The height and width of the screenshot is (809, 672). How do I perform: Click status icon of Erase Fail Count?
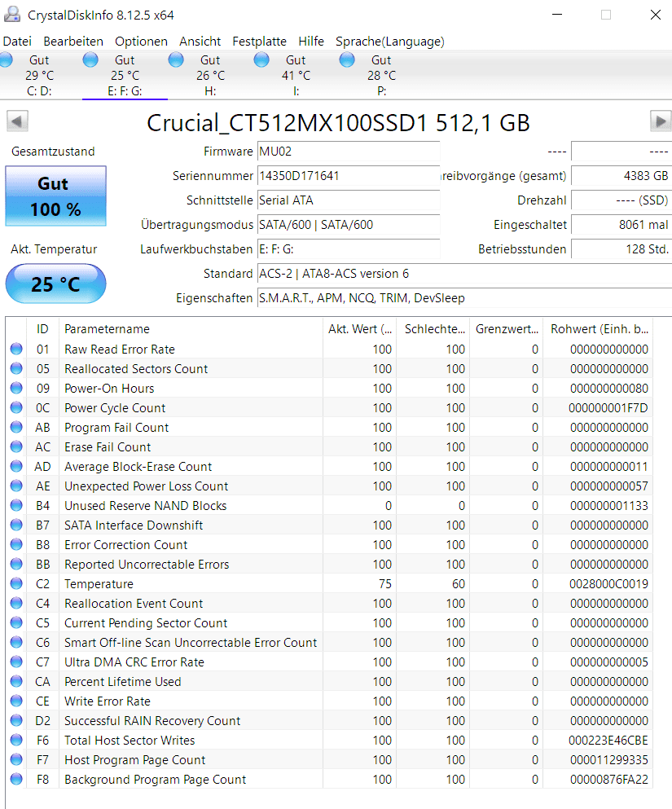[x=16, y=446]
